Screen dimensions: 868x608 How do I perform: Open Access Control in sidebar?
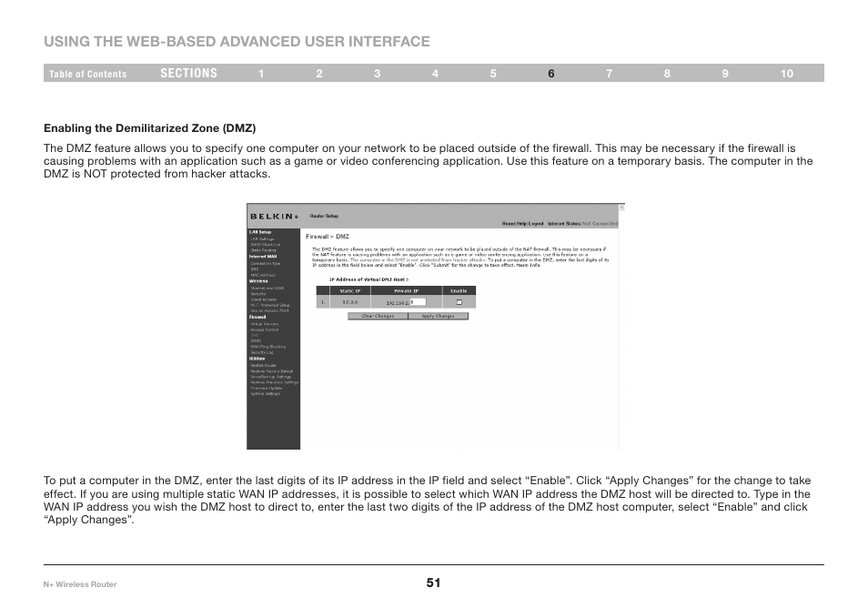pyautogui.click(x=264, y=329)
